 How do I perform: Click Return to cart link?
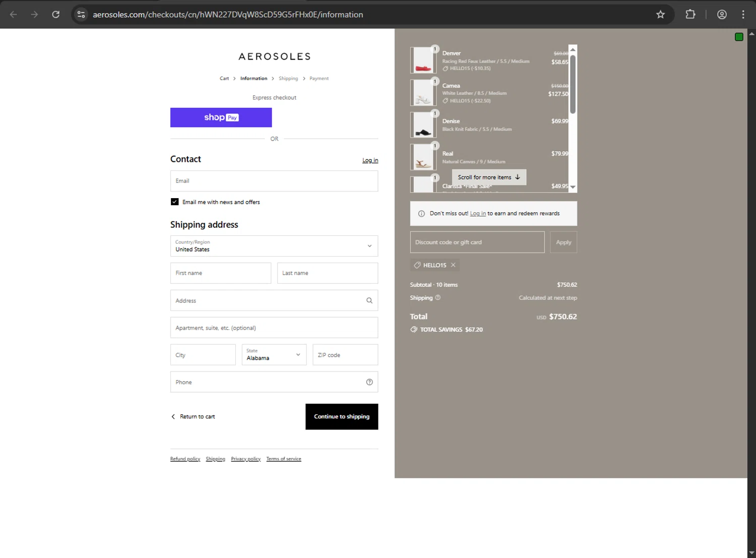[x=193, y=417]
